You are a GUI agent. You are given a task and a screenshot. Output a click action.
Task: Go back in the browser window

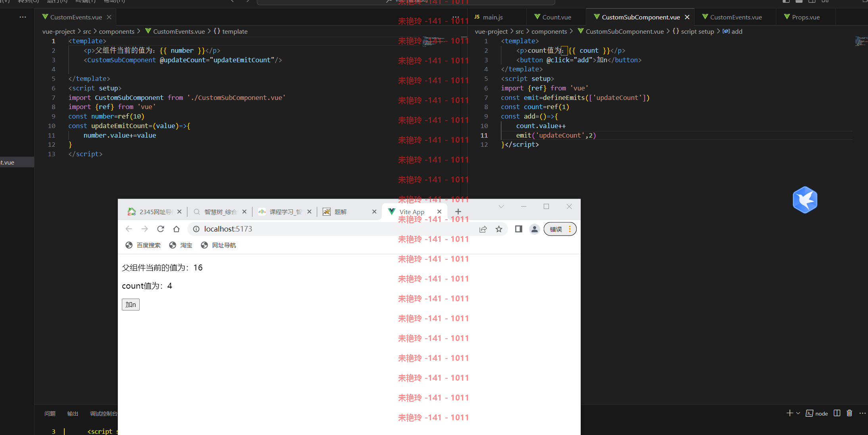pyautogui.click(x=129, y=229)
